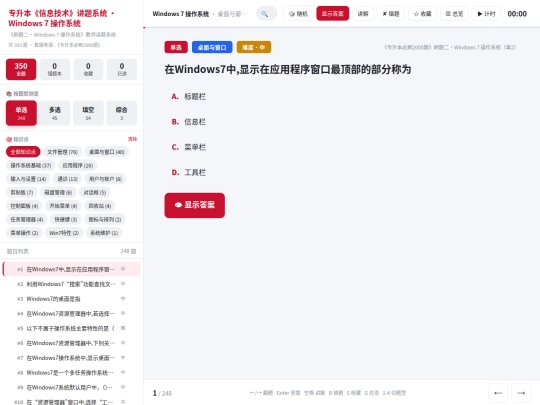Click the status icon on question #2 row
Screen dimensions: 540x405
pos(123,284)
